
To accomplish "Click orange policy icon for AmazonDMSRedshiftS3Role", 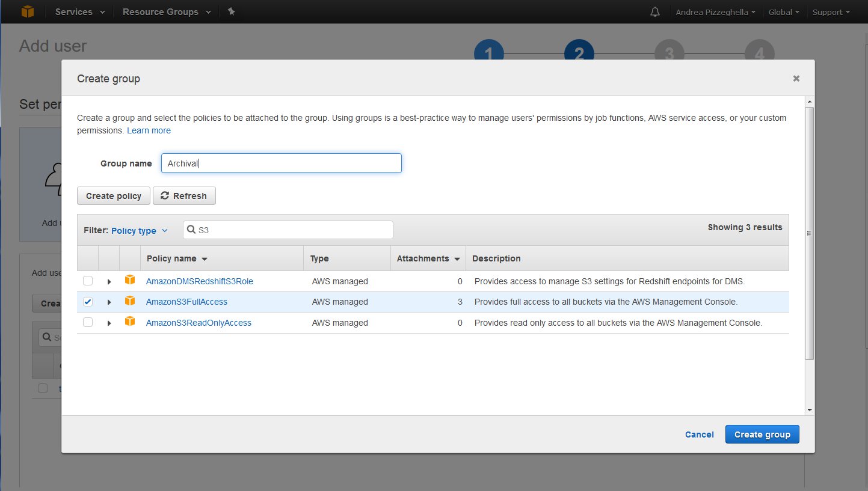I will point(130,280).
